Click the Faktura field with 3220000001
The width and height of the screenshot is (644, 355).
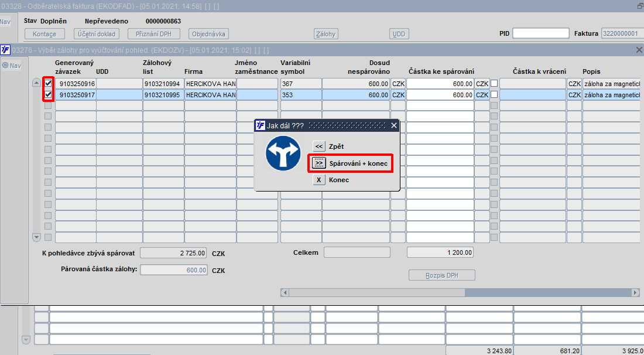tap(622, 33)
